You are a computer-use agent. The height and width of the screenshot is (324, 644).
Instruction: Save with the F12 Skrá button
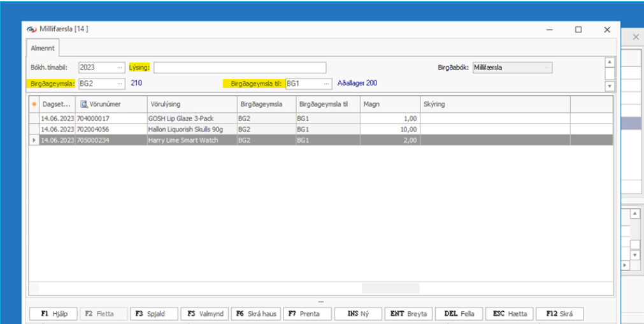pos(560,314)
